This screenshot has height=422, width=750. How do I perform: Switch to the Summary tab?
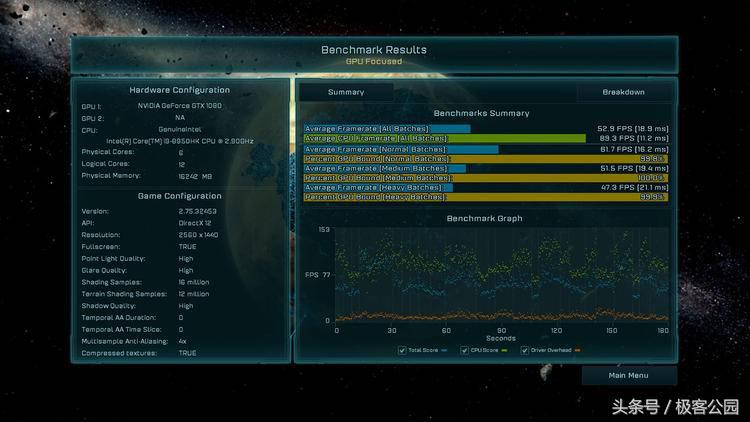coord(346,92)
